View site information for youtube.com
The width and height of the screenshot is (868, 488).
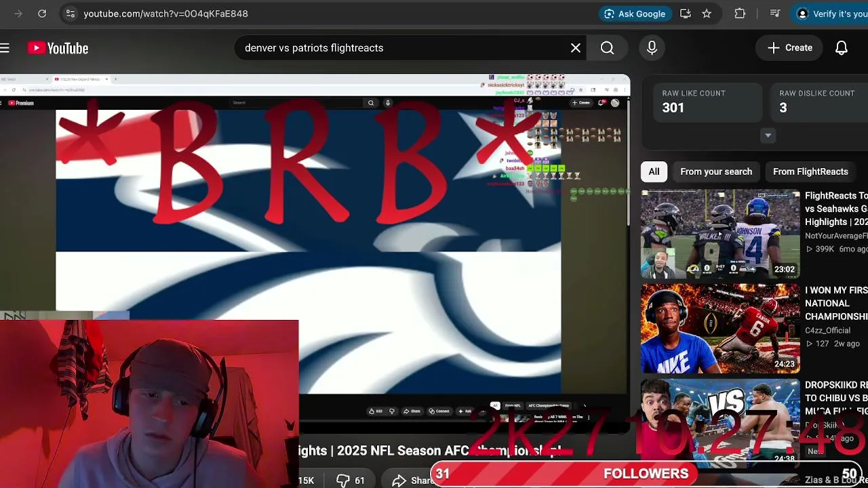(70, 14)
